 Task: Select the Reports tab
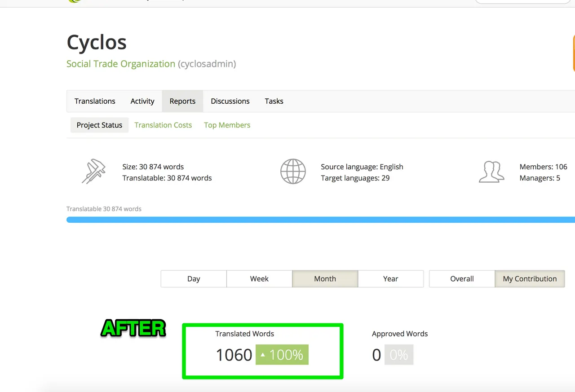point(182,101)
